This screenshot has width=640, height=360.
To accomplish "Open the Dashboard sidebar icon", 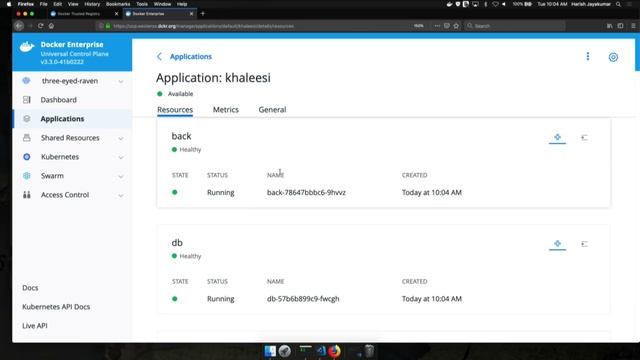I will (27, 100).
